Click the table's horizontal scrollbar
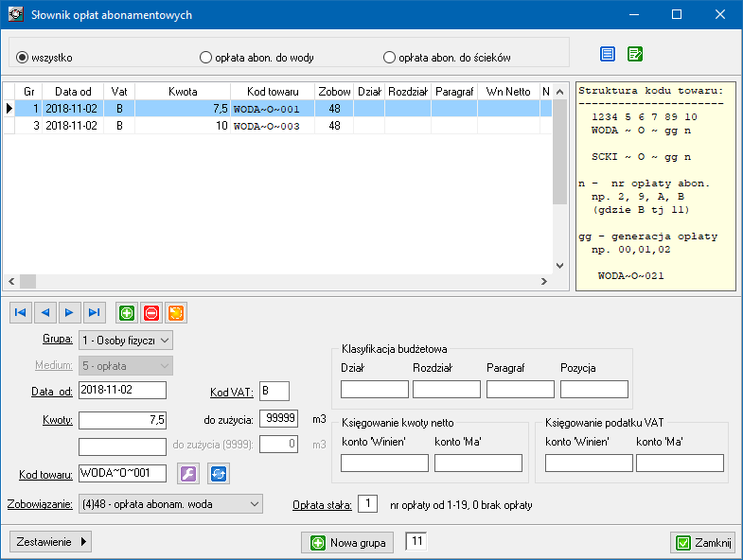The width and height of the screenshot is (743, 560). (x=284, y=282)
